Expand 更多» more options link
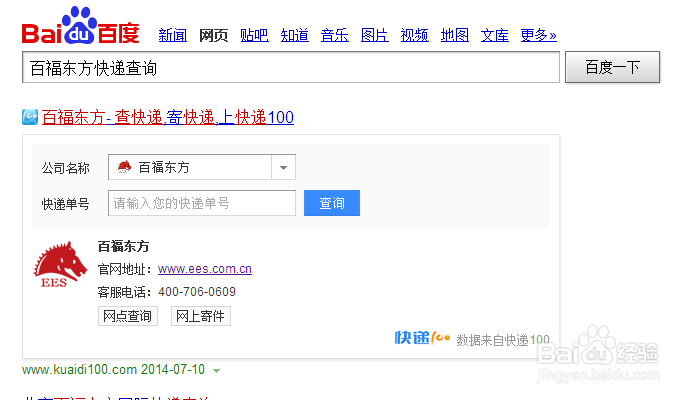This screenshot has width=700, height=400. (x=538, y=35)
